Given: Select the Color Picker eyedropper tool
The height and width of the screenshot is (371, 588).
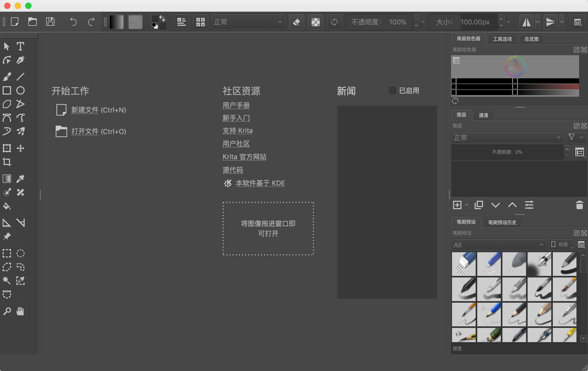Looking at the screenshot, I should pyautogui.click(x=20, y=179).
